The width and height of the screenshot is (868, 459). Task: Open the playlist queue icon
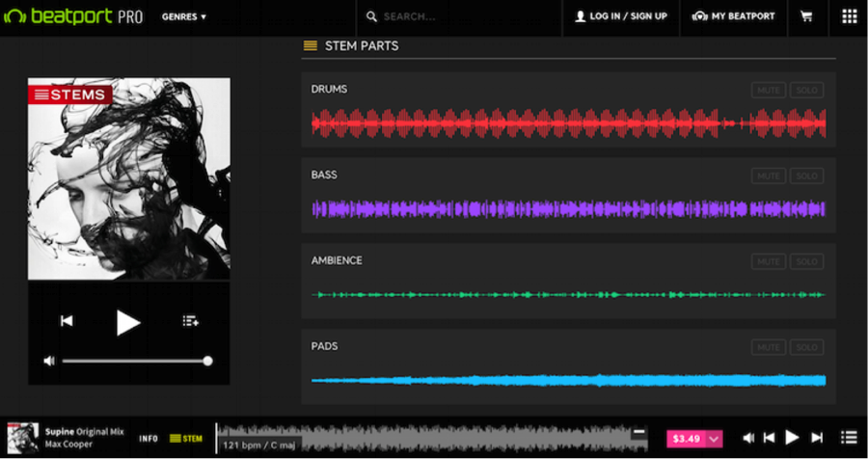pyautogui.click(x=849, y=438)
